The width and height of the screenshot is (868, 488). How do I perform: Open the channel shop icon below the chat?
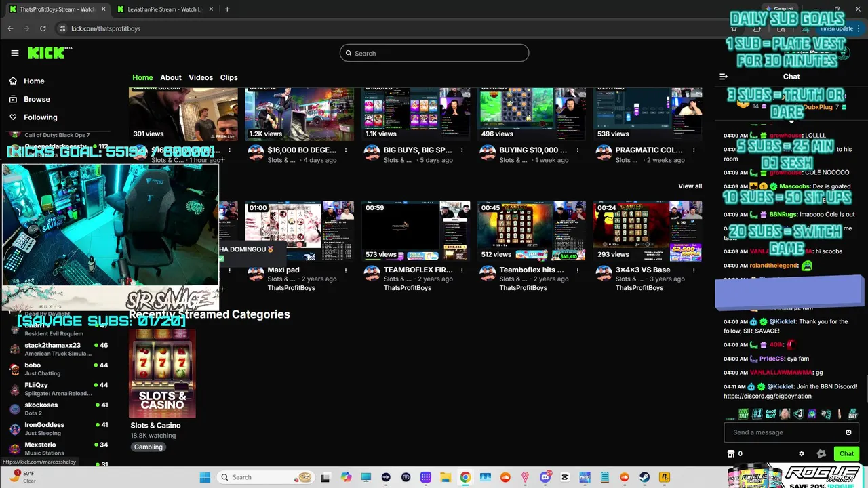point(730,454)
